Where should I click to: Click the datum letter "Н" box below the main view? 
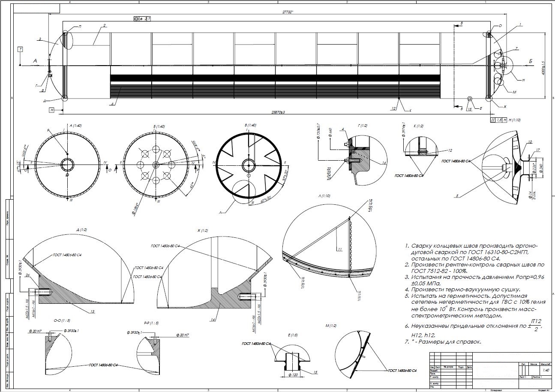[51, 110]
